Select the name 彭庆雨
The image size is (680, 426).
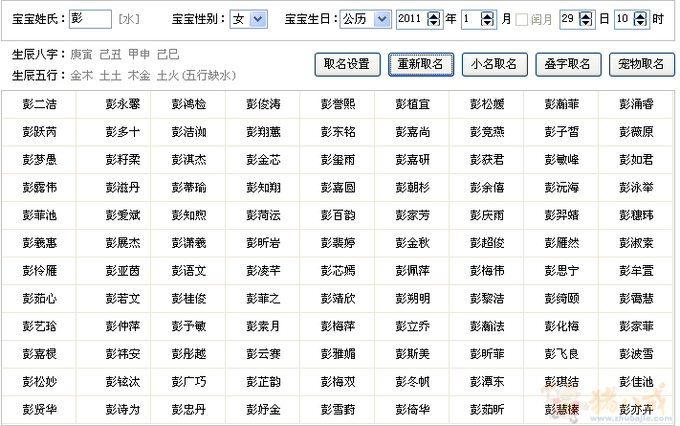pos(487,215)
